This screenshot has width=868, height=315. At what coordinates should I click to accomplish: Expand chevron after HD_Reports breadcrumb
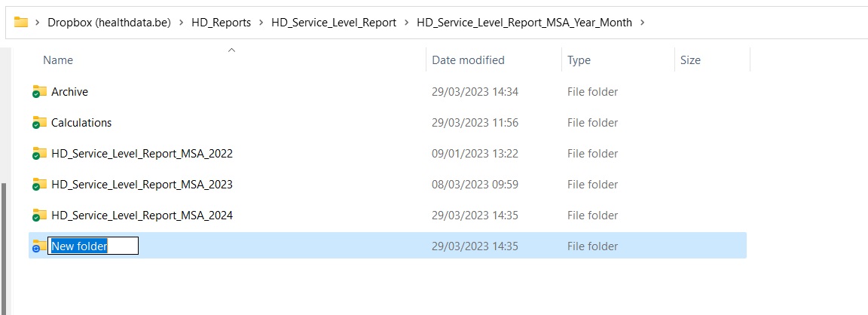pyautogui.click(x=261, y=23)
